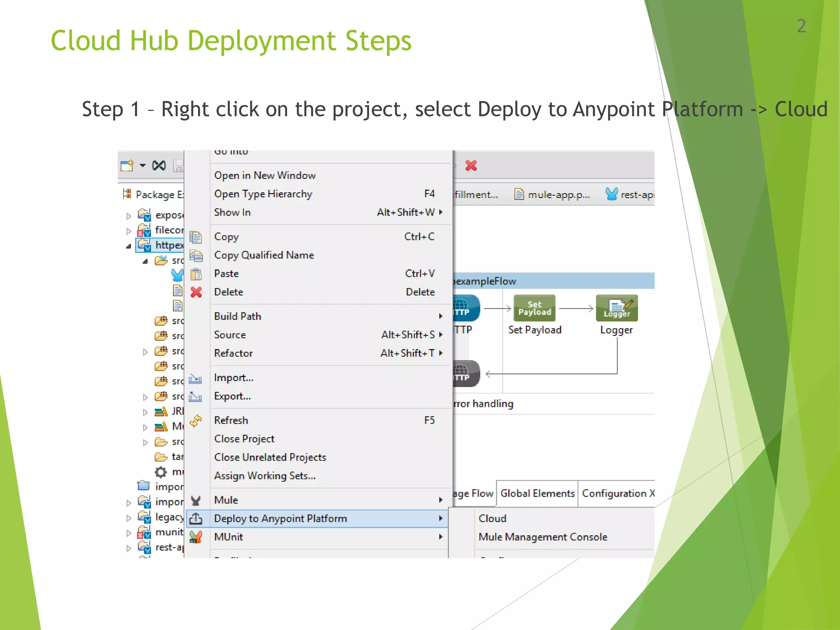Click the Mule config file icon under src
This screenshot has height=630, width=840.
coord(178,275)
